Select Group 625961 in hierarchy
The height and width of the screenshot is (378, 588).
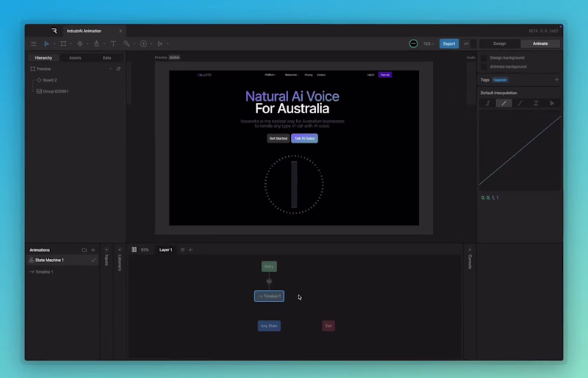(56, 91)
